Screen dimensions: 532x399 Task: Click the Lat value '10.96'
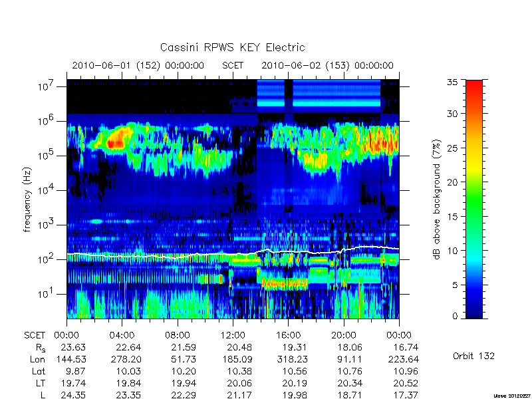pos(406,371)
